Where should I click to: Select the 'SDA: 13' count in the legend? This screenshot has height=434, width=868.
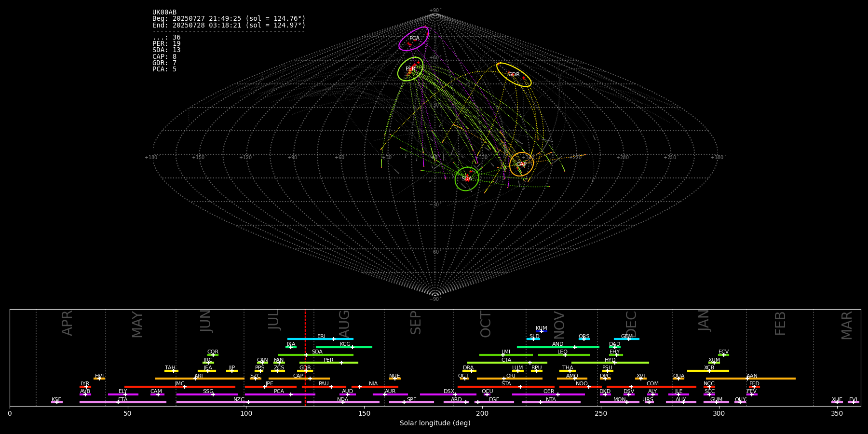(166, 50)
